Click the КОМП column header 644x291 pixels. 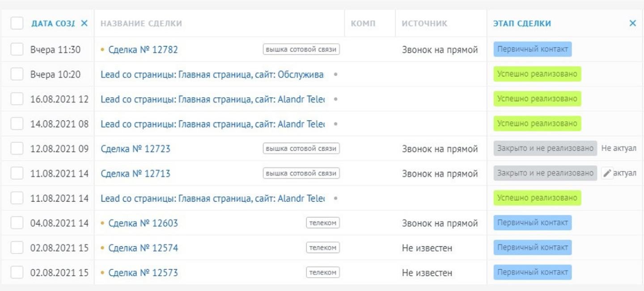[363, 23]
